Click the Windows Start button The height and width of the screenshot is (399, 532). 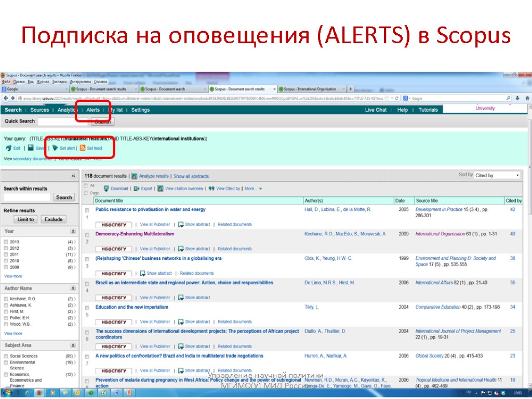click(7, 393)
